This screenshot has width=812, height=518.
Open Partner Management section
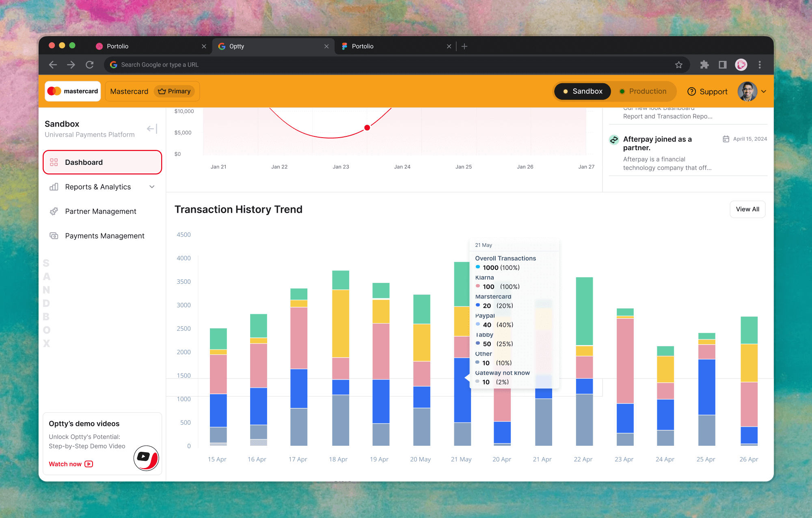[101, 212]
